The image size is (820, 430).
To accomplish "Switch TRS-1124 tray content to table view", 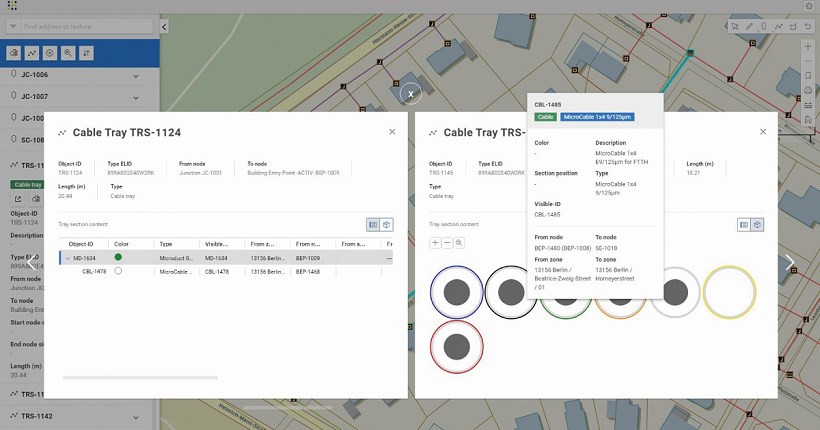I will pos(373,225).
